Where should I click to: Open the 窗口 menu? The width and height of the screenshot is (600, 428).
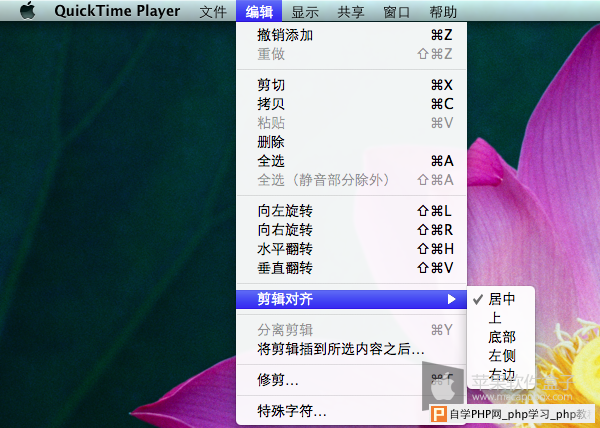pos(397,11)
